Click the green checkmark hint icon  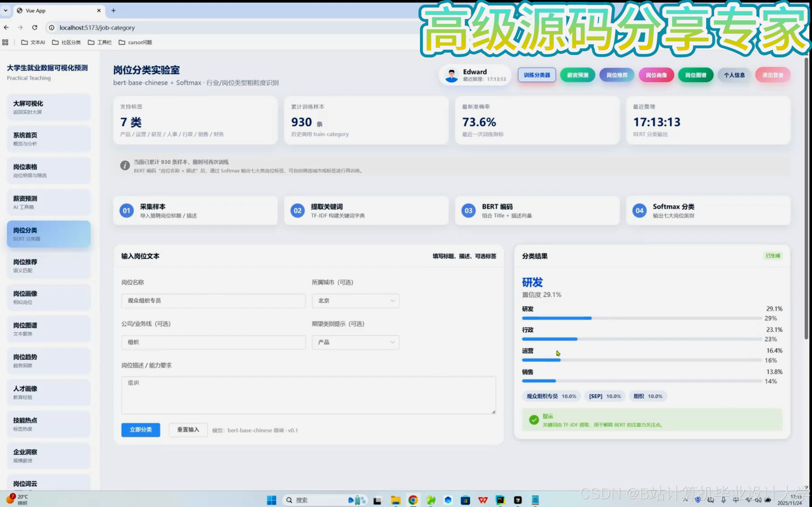click(534, 419)
